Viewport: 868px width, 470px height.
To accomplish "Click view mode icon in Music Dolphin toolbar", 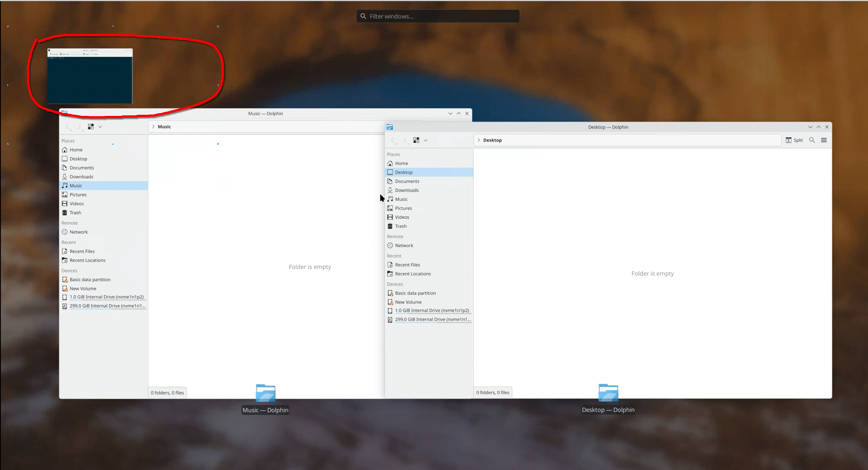I will pyautogui.click(x=91, y=127).
